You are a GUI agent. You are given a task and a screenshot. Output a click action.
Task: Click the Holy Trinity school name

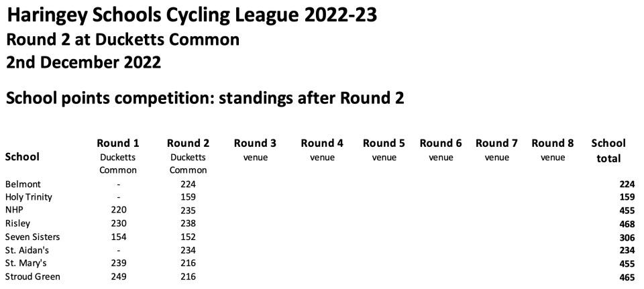[28, 197]
